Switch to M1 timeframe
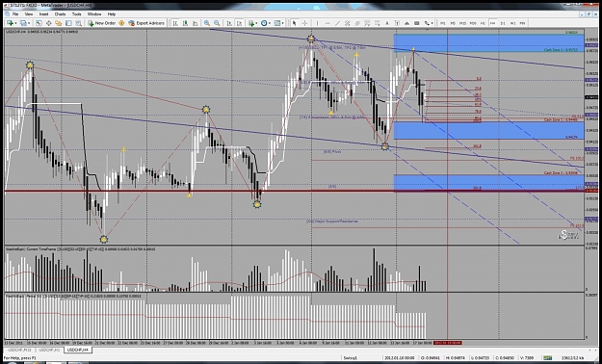 click(x=443, y=23)
